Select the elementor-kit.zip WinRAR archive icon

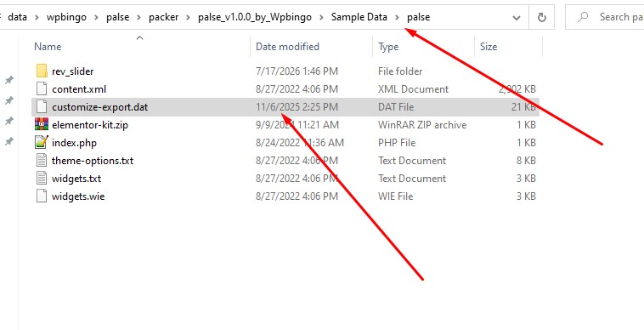coord(42,124)
